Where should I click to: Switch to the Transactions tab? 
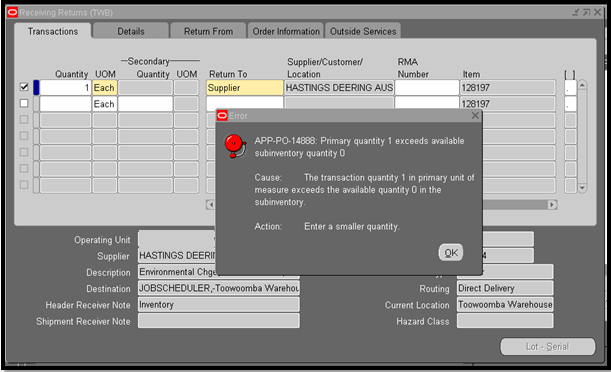[53, 31]
